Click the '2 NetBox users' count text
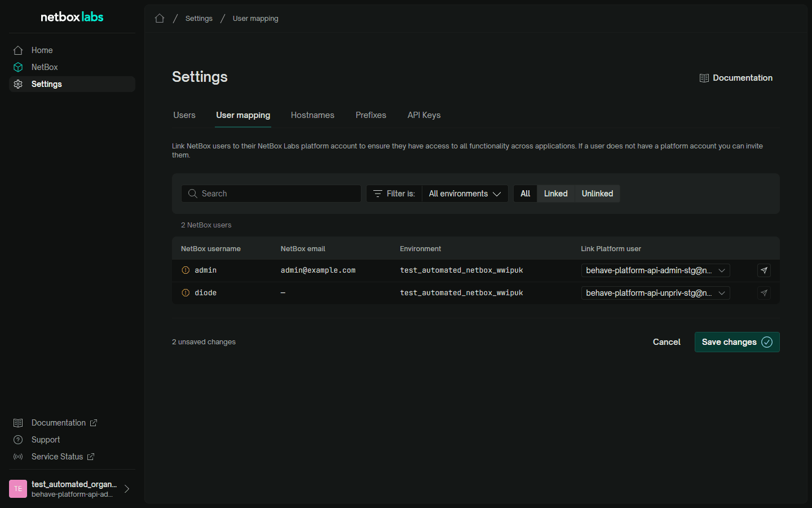 206,225
